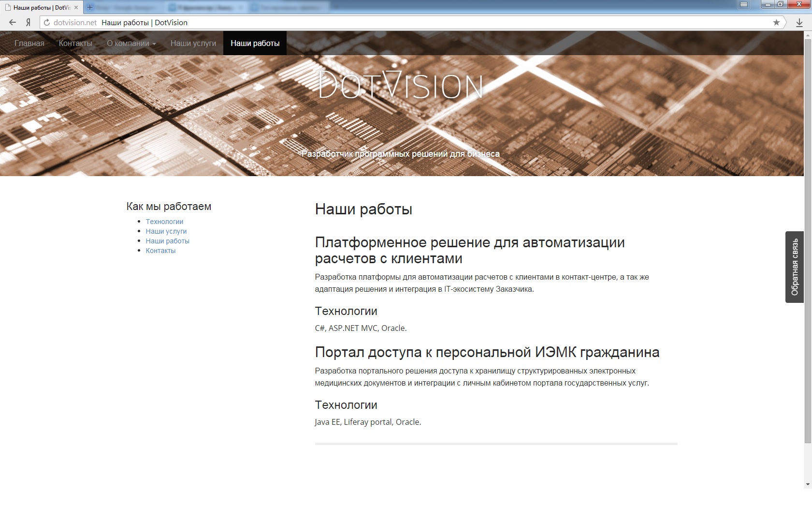Follow the 'Технологии' sidebar link
The height and width of the screenshot is (508, 812).
[164, 222]
